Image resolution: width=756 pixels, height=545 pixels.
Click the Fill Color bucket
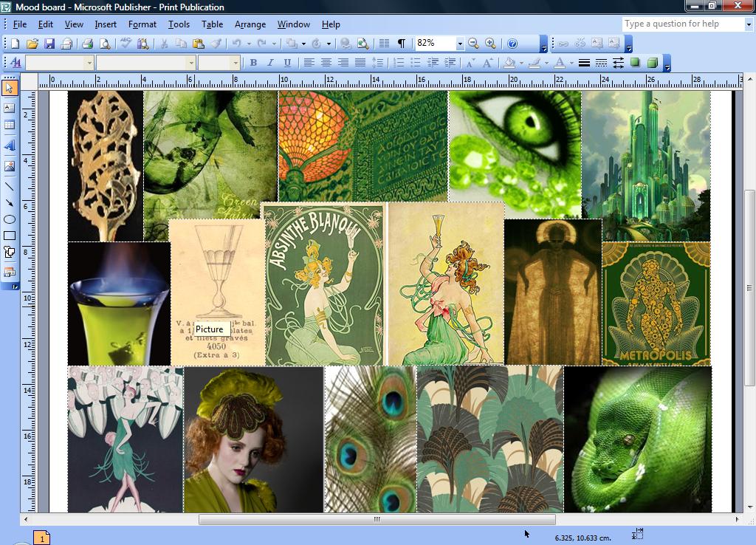[x=509, y=63]
